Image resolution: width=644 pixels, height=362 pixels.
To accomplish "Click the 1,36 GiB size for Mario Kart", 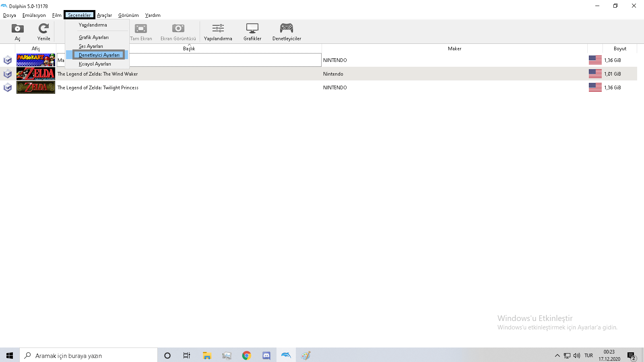I will (612, 60).
